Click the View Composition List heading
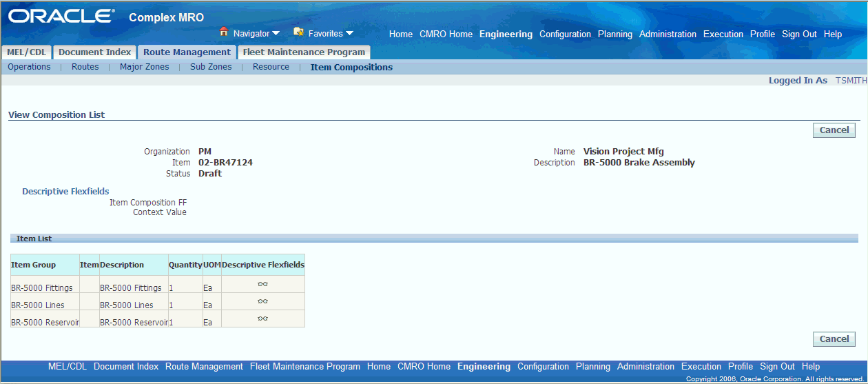 tap(56, 115)
